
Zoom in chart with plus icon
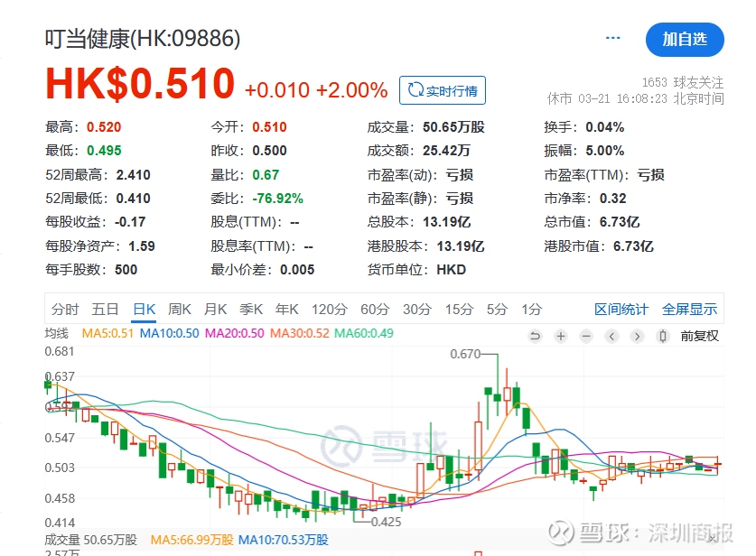pyautogui.click(x=560, y=336)
